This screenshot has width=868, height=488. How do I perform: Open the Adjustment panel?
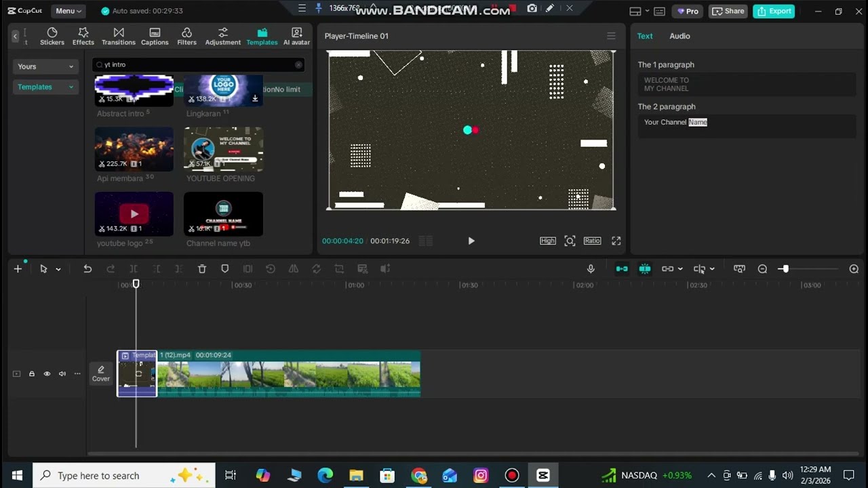click(x=223, y=37)
